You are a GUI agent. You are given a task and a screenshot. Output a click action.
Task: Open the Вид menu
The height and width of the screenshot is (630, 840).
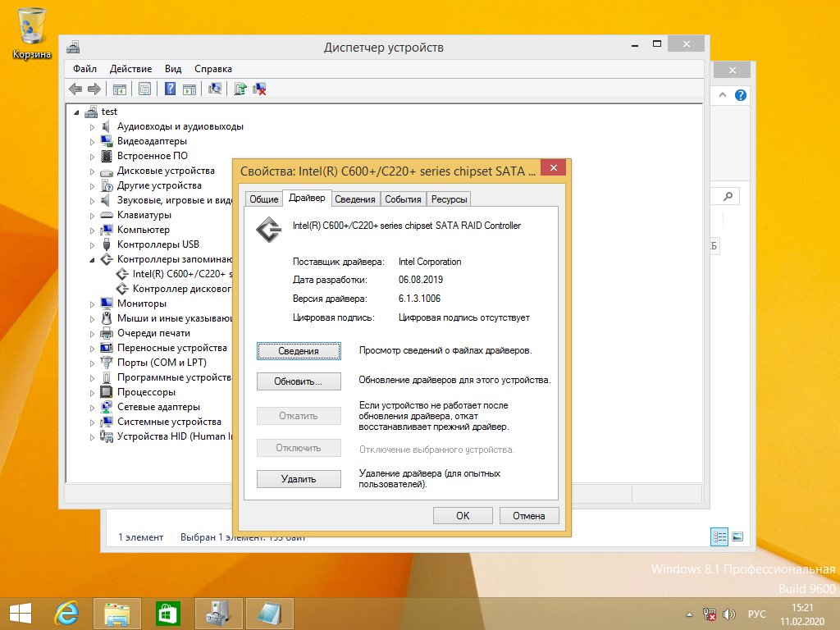point(173,69)
